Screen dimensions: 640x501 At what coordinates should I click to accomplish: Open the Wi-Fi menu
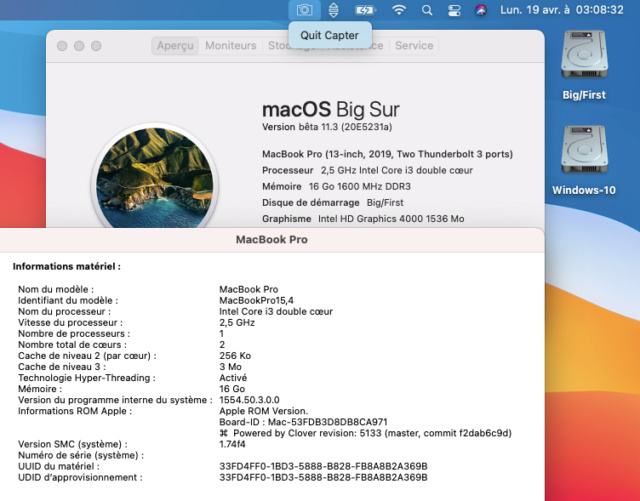(x=399, y=10)
